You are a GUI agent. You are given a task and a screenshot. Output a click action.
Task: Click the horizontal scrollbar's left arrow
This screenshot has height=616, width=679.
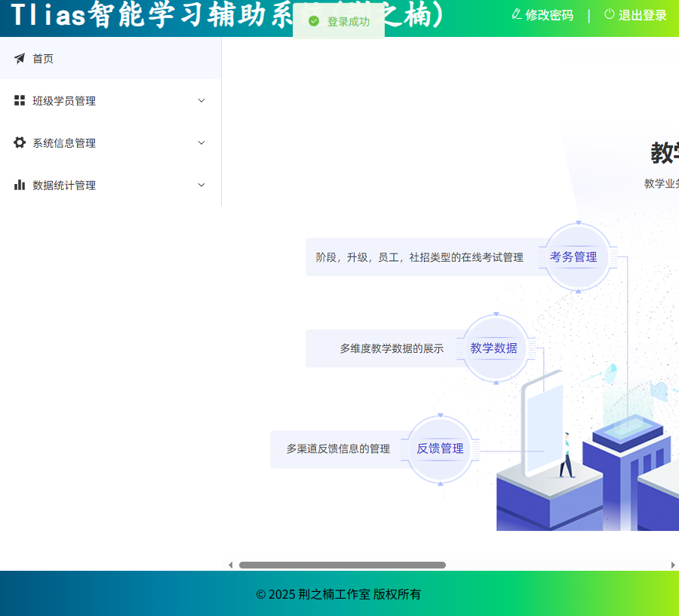pyautogui.click(x=231, y=565)
